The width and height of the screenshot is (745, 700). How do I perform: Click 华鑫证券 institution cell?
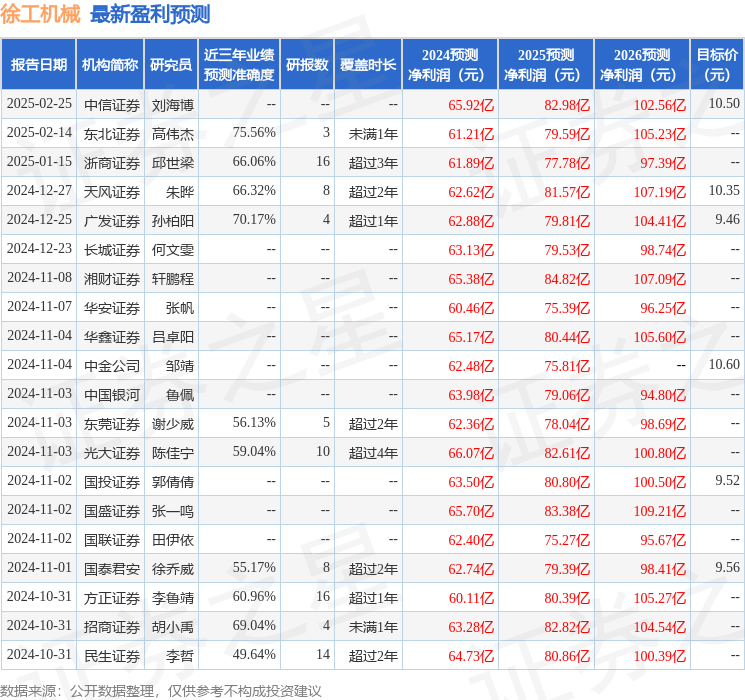click(112, 337)
